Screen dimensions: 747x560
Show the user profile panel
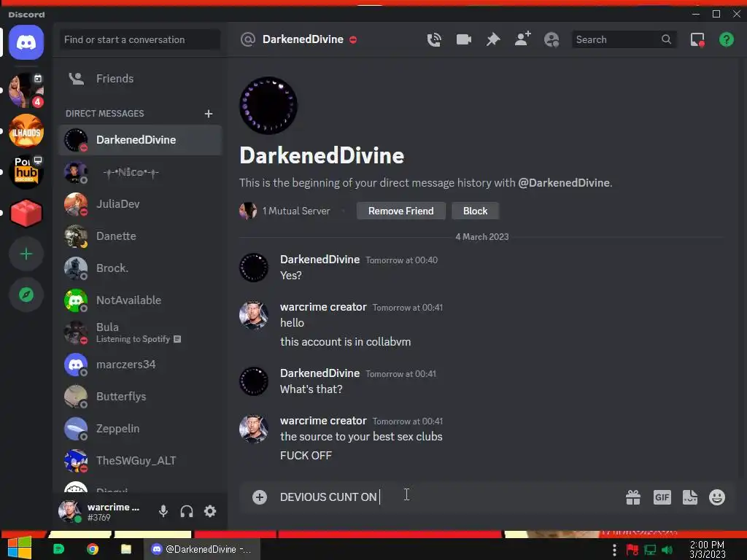pyautogui.click(x=551, y=39)
